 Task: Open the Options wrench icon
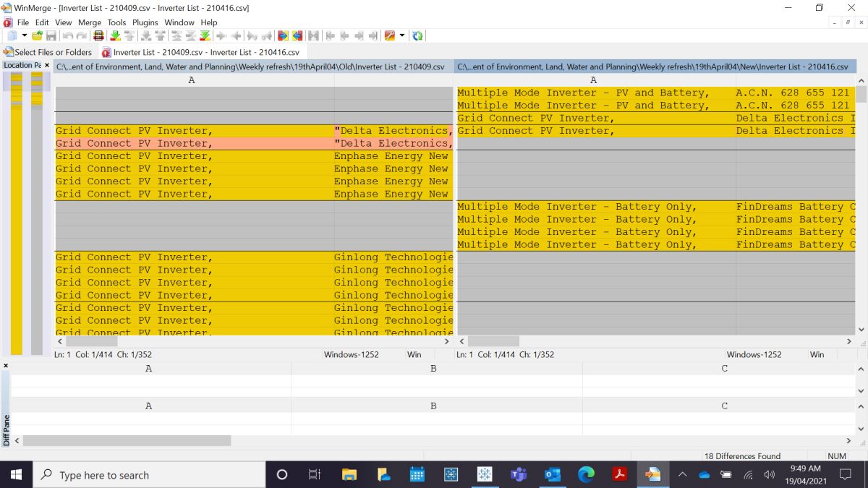[x=390, y=35]
